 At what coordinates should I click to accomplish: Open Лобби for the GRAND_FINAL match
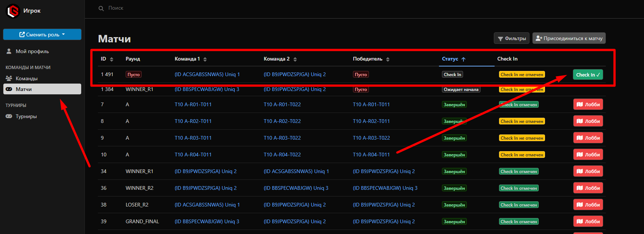click(x=588, y=221)
